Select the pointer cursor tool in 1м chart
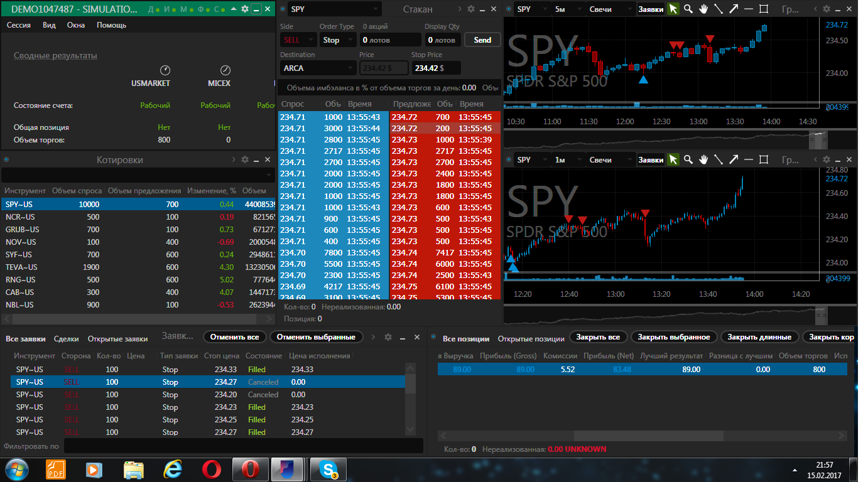868x482 pixels. (x=673, y=159)
